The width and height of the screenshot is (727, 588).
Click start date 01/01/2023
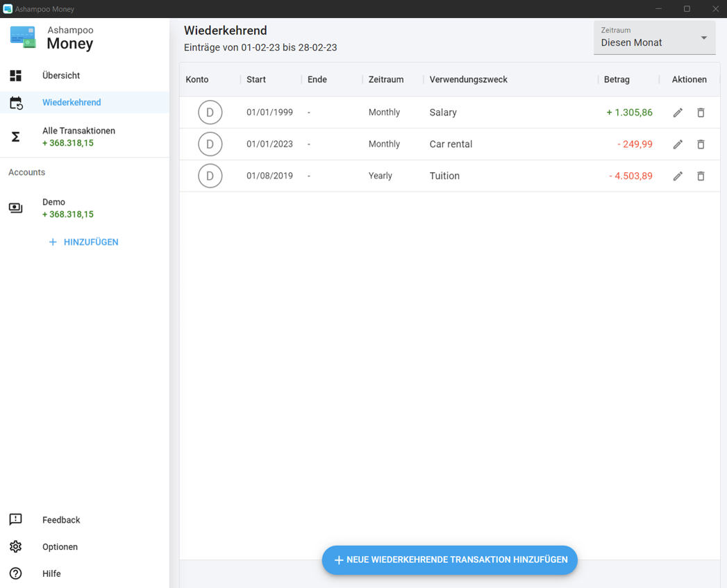pos(269,144)
